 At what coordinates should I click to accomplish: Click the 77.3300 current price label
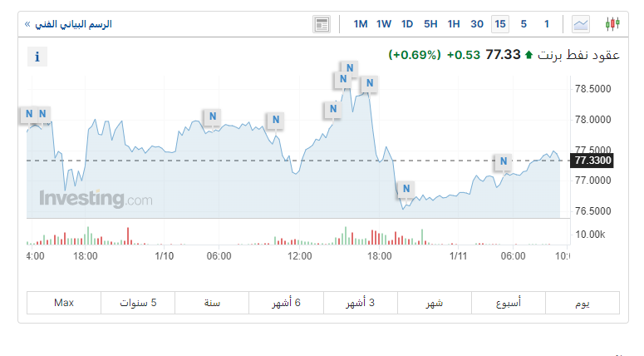click(592, 161)
